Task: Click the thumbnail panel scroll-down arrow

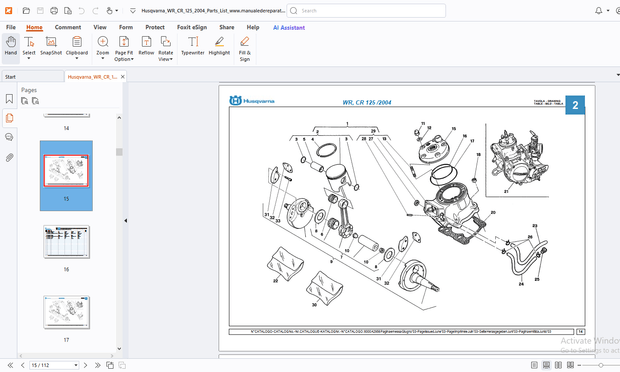Action: pos(119,349)
